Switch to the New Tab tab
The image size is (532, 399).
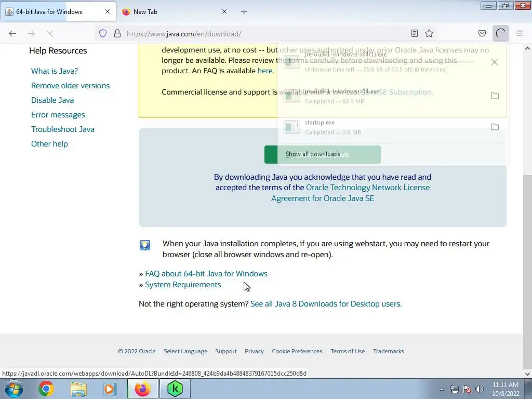[175, 12]
